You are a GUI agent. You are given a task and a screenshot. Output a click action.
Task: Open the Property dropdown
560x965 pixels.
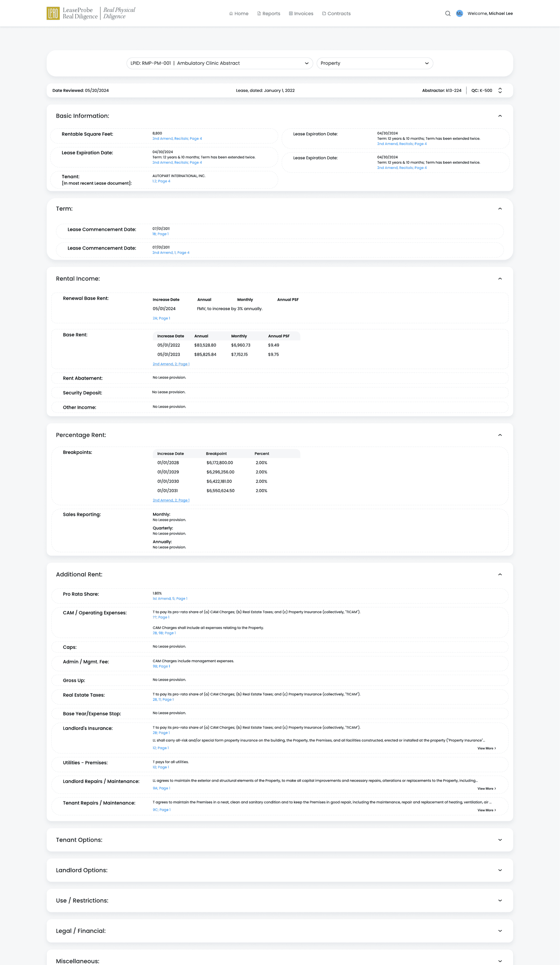click(x=375, y=63)
